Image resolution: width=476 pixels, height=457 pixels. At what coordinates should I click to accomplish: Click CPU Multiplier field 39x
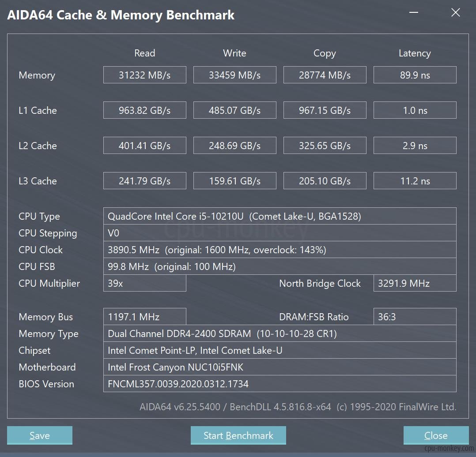[144, 283]
